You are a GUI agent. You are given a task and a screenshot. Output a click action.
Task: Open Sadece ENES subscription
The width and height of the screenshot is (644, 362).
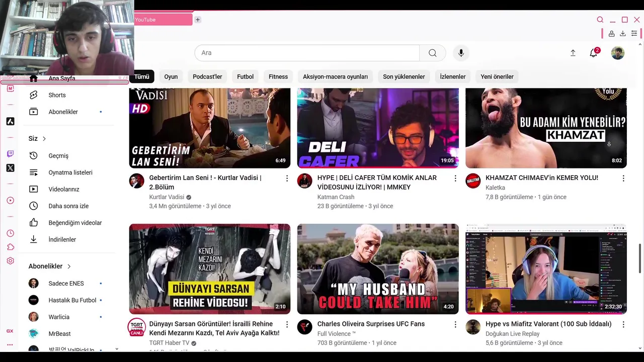point(65,284)
